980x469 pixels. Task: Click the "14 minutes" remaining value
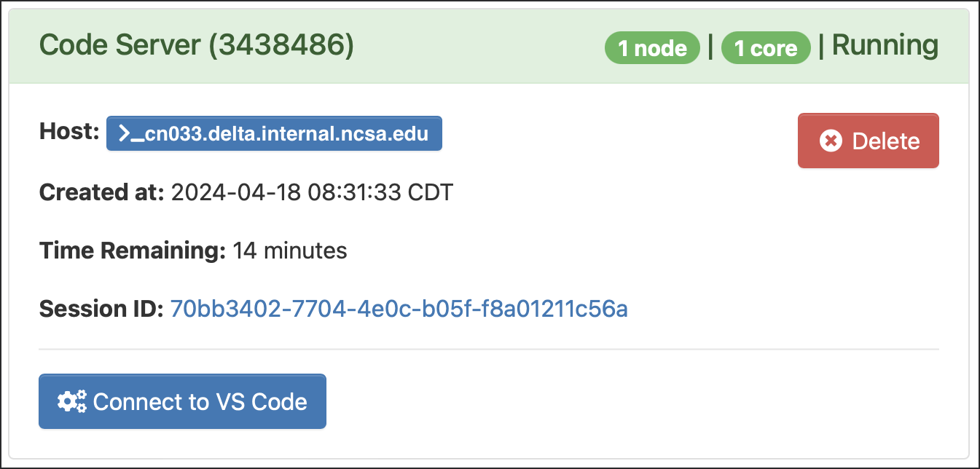289,251
